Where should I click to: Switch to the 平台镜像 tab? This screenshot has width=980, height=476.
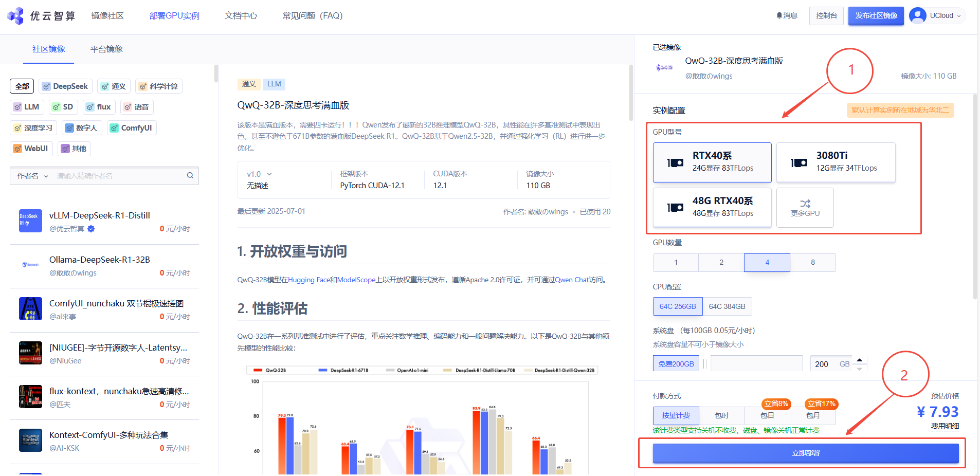tap(106, 49)
